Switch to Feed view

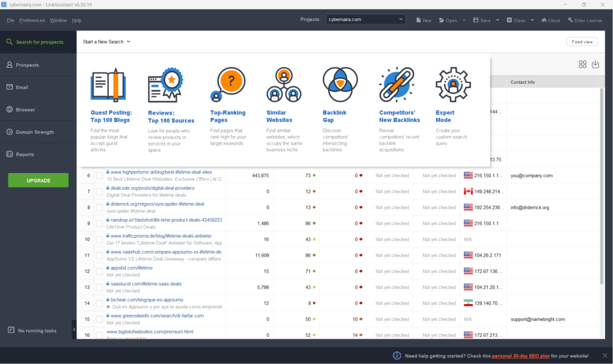click(582, 42)
